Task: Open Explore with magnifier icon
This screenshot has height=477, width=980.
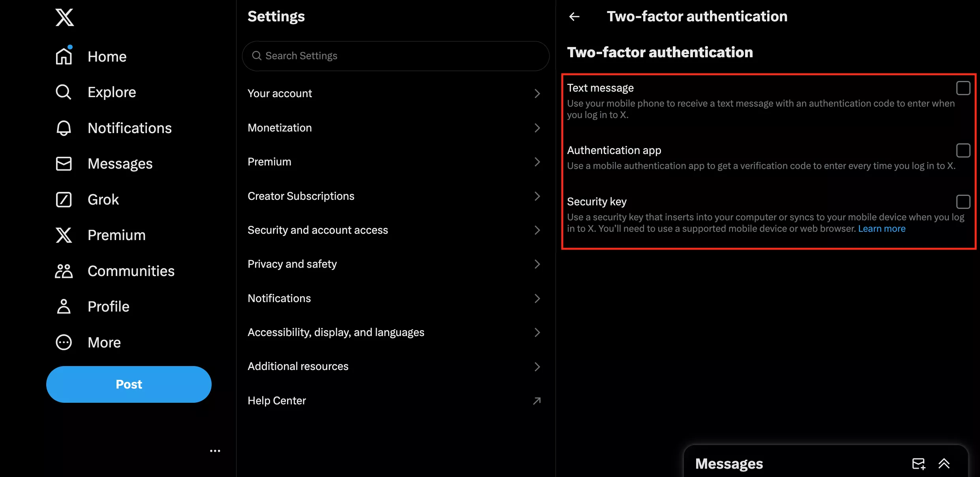Action: [64, 92]
